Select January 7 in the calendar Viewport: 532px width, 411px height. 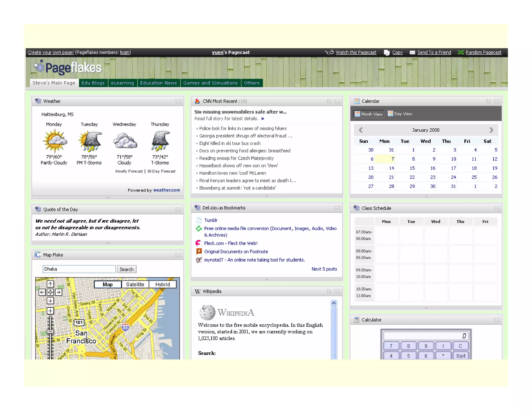385,159
